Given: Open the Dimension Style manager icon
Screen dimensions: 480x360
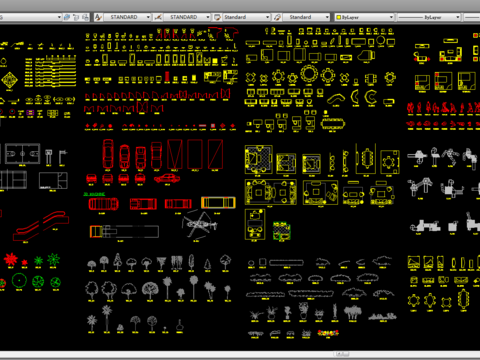Looking at the screenshot, I should [x=158, y=17].
